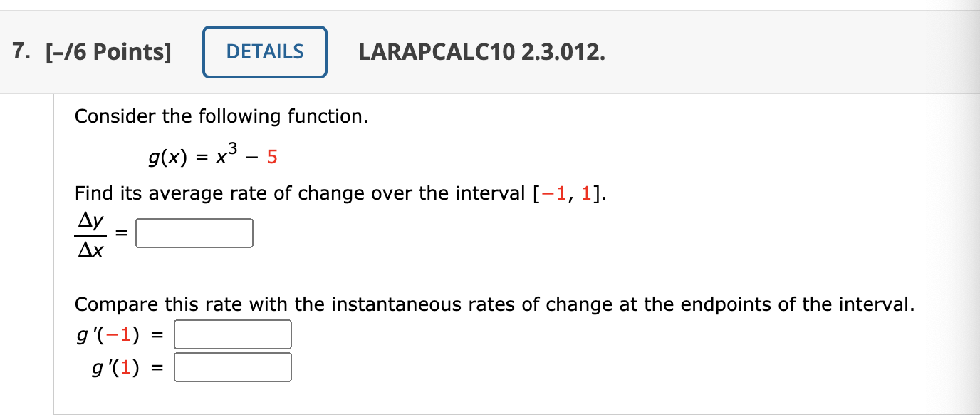Click the question number 7 label
This screenshot has width=980, height=415.
click(x=19, y=51)
